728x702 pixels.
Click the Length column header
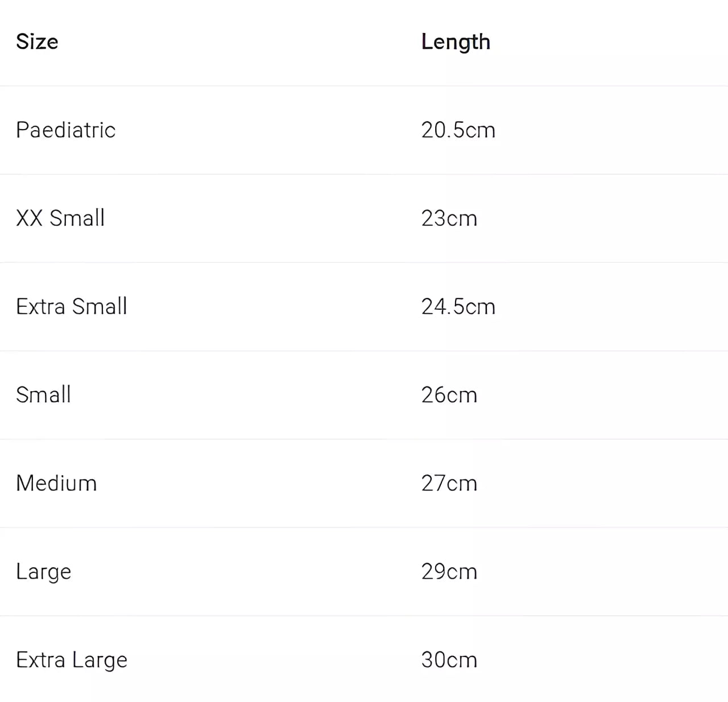pos(456,42)
